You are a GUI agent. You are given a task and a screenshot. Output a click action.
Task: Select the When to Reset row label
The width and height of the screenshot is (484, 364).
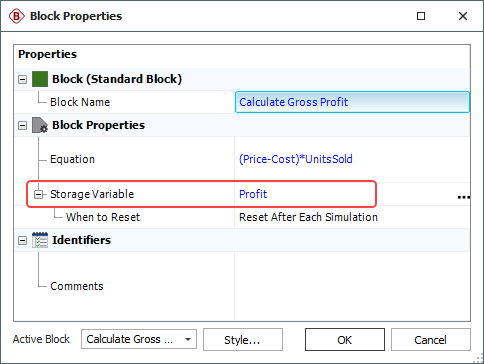(x=103, y=217)
